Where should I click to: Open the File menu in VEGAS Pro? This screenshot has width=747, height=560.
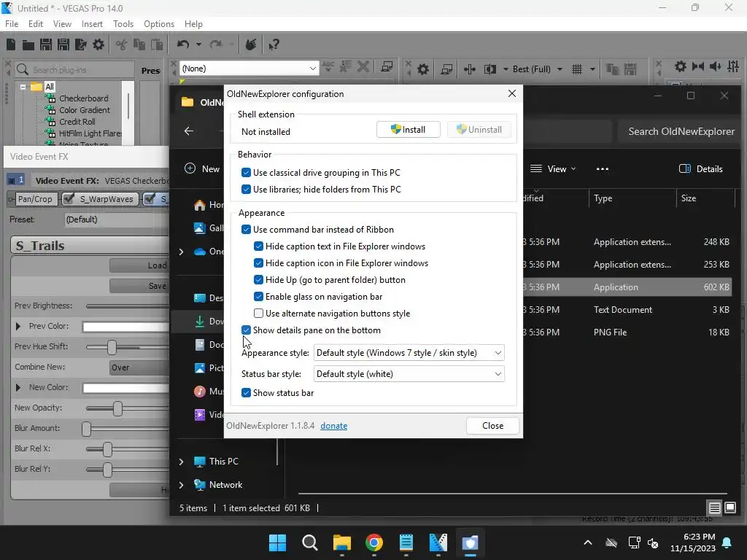tap(12, 24)
